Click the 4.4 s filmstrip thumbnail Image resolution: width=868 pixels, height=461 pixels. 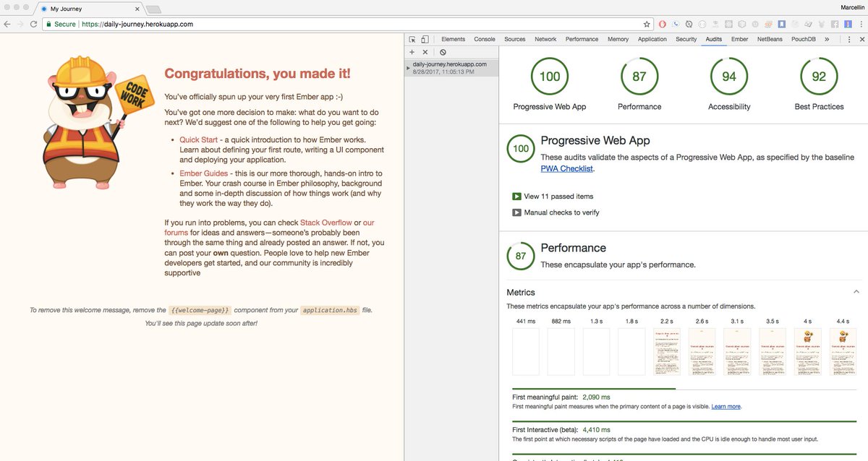pos(843,352)
